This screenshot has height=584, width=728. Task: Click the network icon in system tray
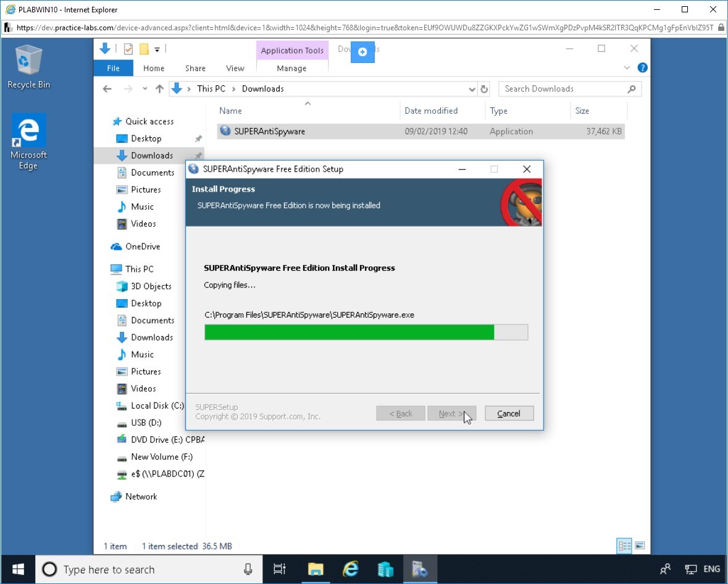click(x=691, y=569)
